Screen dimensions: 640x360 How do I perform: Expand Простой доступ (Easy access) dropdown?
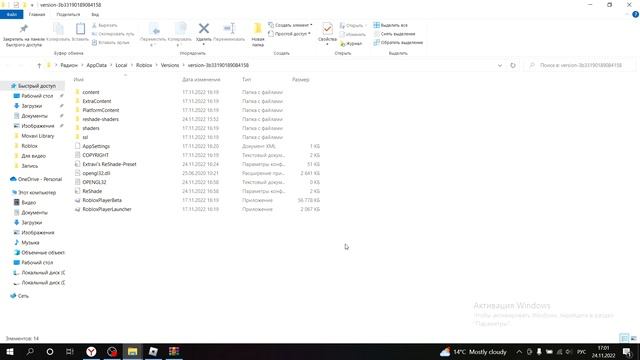point(289,33)
